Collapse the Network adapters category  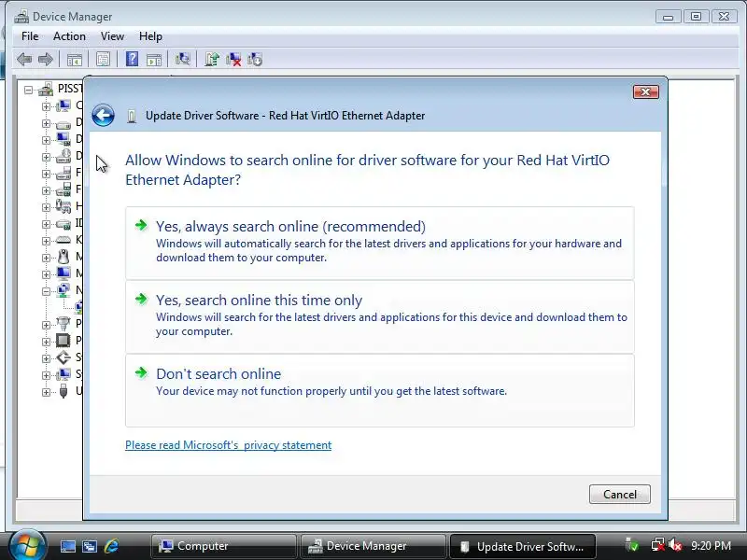tap(46, 291)
